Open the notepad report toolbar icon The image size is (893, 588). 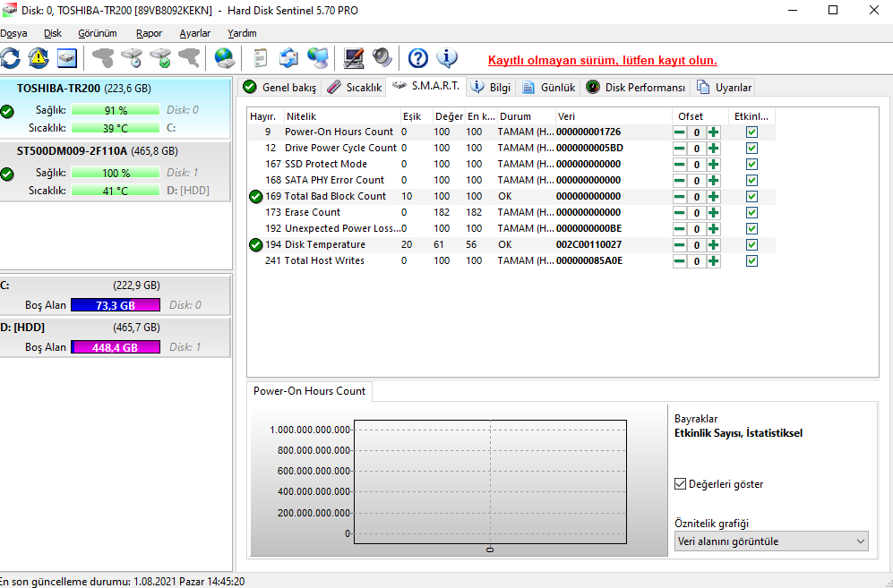260,58
